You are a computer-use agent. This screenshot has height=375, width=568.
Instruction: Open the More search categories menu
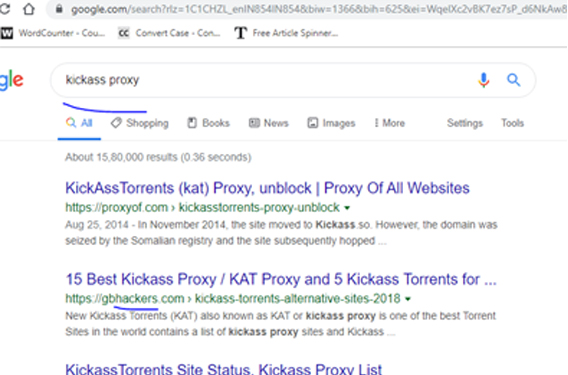389,123
